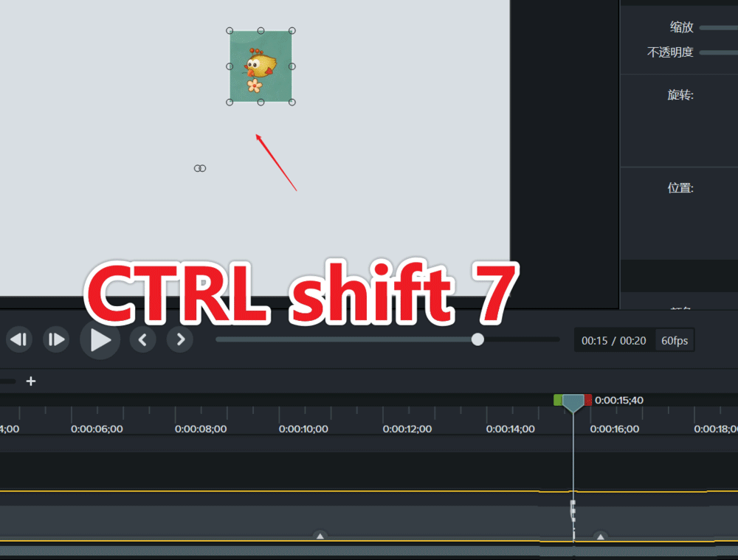Click the 0:00:06;00 mark on timeline ruler
This screenshot has width=738, height=560.
point(97,429)
